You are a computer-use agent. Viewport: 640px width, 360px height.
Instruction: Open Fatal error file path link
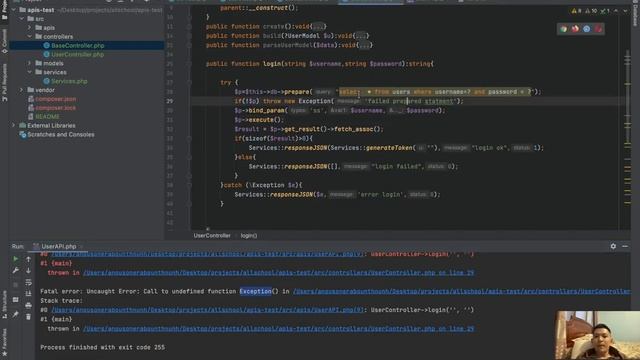tap(462, 291)
